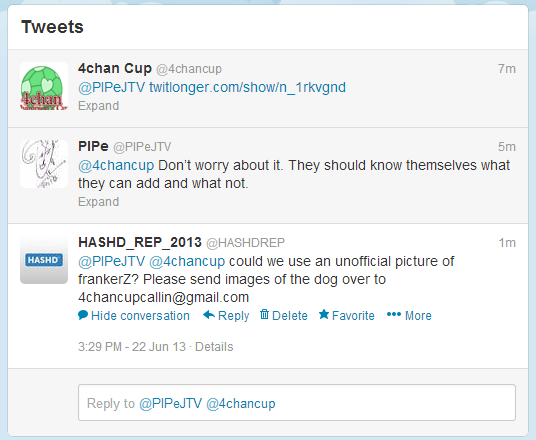Viewport: 536px width, 440px height.
Task: Click @4chancup mention in PIPe tweet
Action: tap(116, 165)
